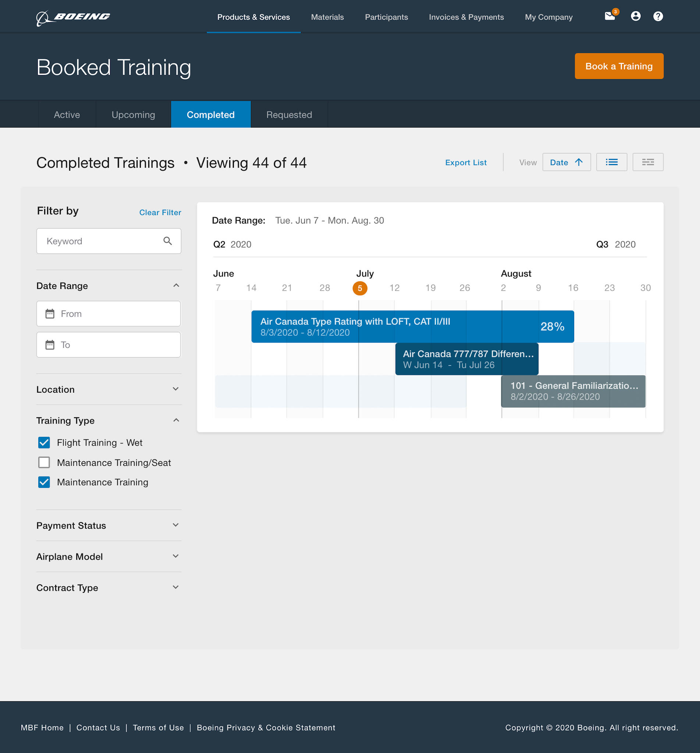The height and width of the screenshot is (753, 700).
Task: Toggle the Date sort arrow button
Action: 566,162
